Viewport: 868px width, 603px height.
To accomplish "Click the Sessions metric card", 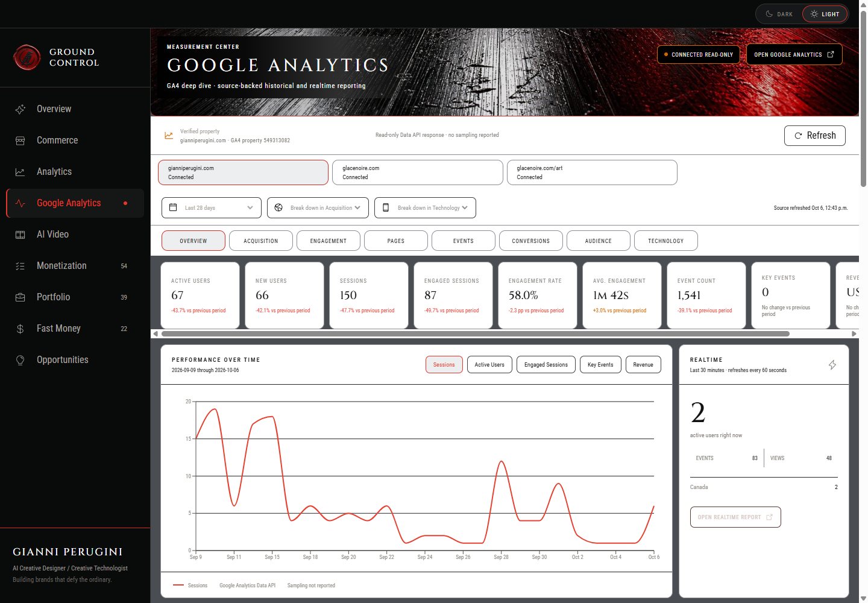I will [x=369, y=295].
